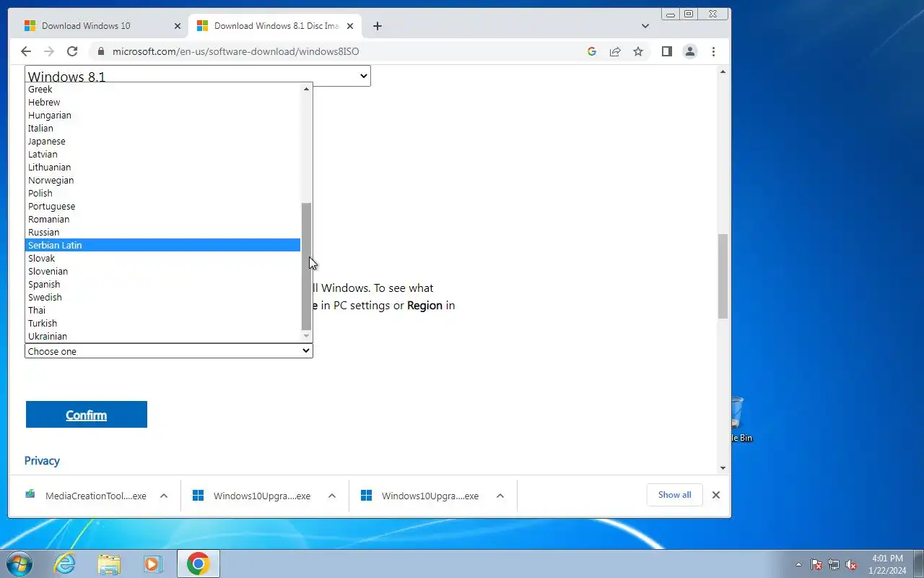Viewport: 924px width, 578px height.
Task: Choose Romanian language option
Action: tap(162, 220)
